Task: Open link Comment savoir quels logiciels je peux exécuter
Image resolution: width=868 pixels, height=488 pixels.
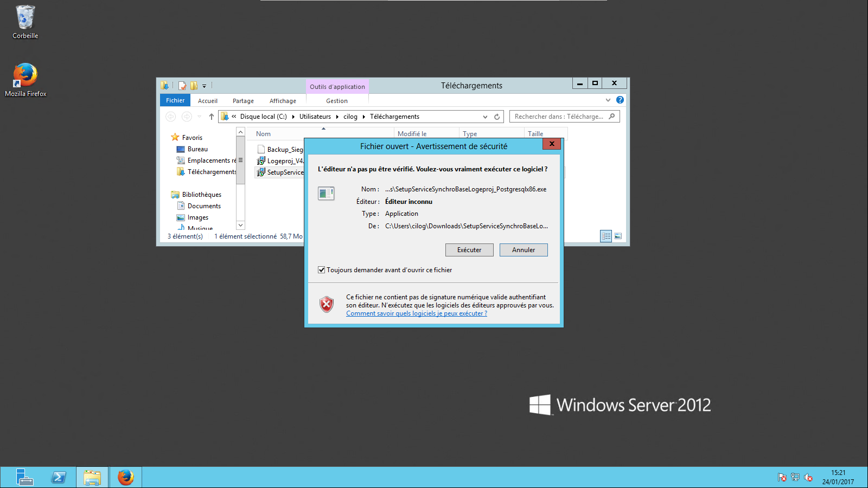Action: point(417,313)
